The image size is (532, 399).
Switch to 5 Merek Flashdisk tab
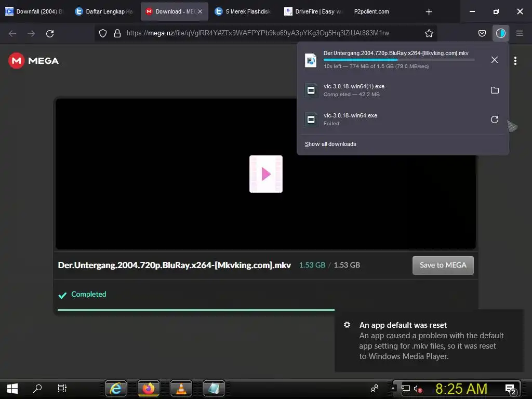tap(243, 11)
